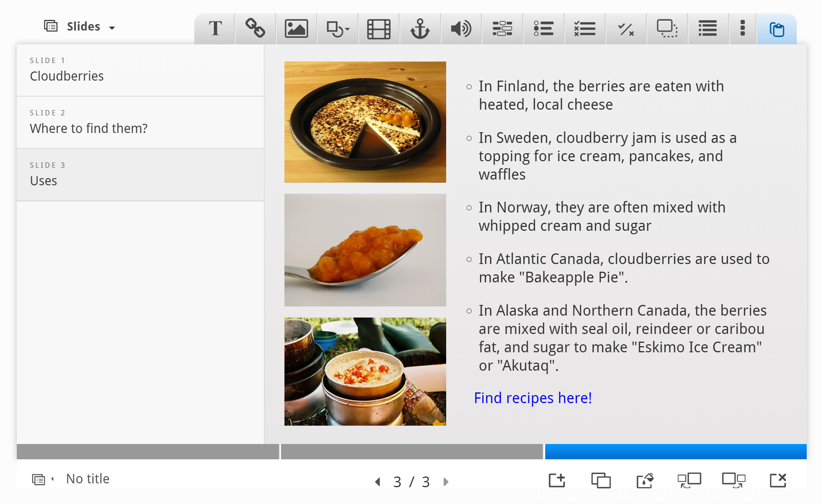This screenshot has width=822, height=504.
Task: Click the anchor icon in toolbar
Action: coord(420,29)
